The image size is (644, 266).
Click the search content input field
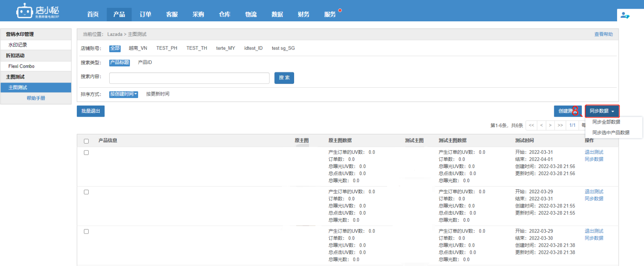(x=189, y=78)
